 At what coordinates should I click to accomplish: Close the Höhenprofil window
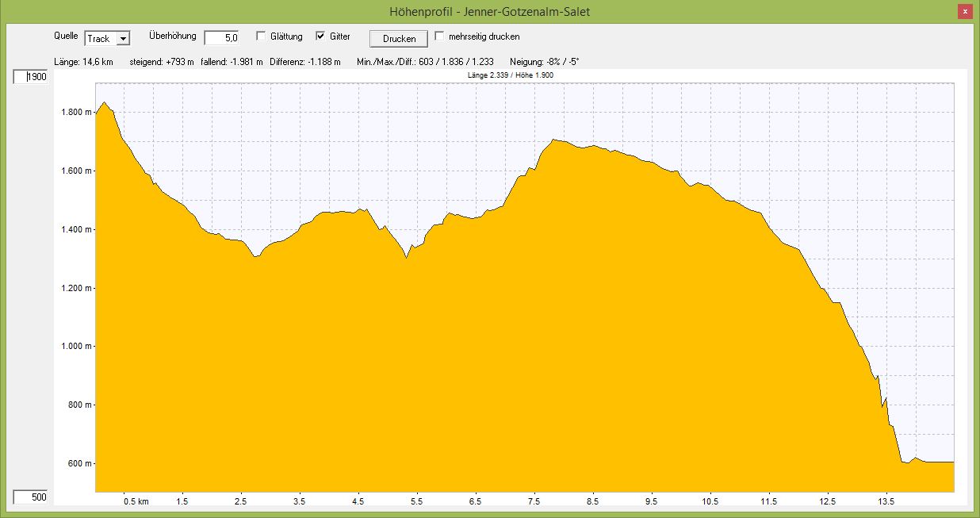[964, 12]
